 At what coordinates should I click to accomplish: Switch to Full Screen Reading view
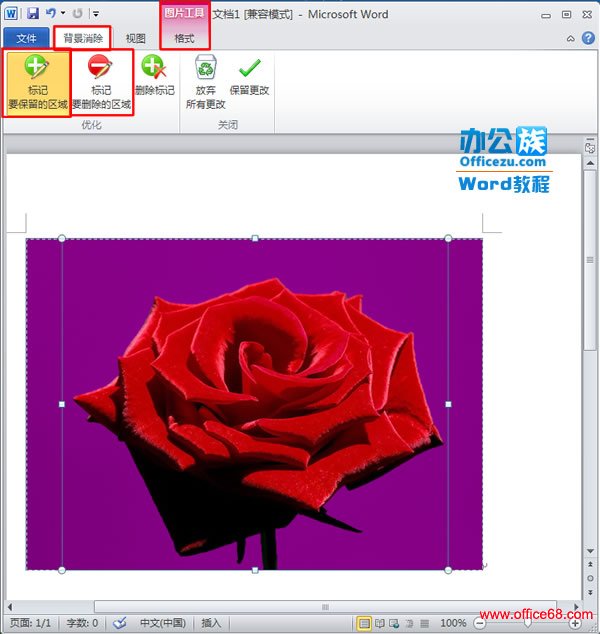pyautogui.click(x=379, y=623)
